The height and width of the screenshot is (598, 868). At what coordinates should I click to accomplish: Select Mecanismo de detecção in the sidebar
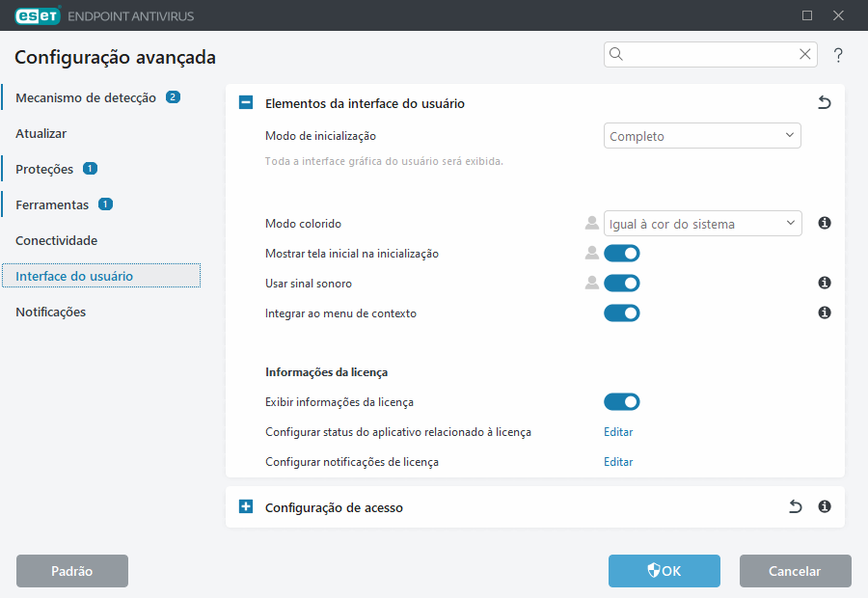click(85, 97)
